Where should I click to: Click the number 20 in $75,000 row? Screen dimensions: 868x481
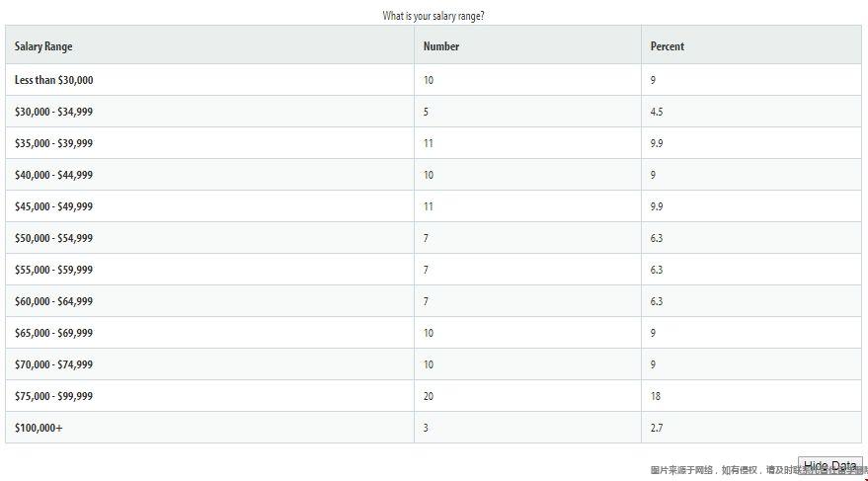429,396
